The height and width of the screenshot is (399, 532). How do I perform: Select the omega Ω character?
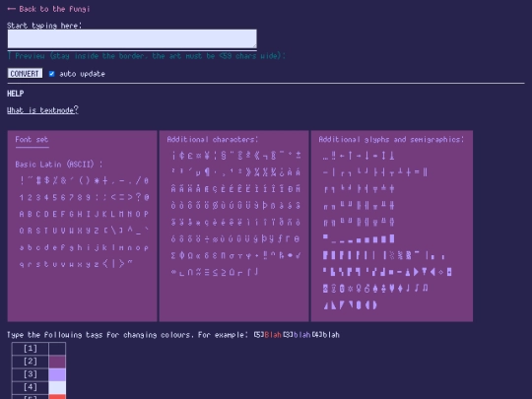[190, 255]
